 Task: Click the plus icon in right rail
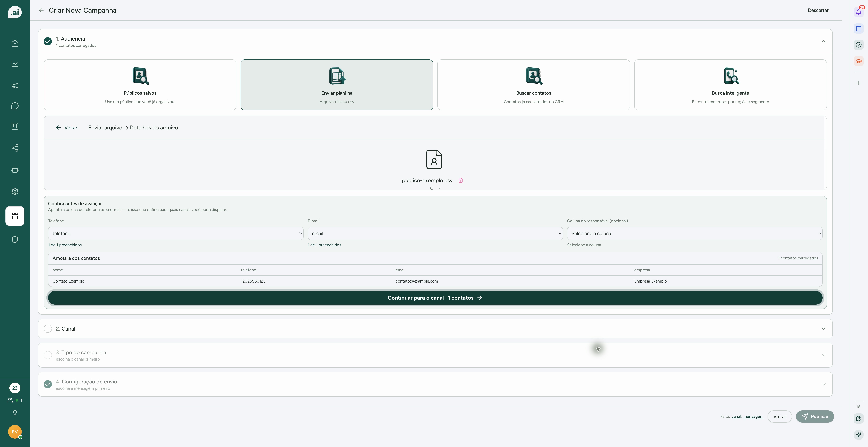tap(859, 83)
